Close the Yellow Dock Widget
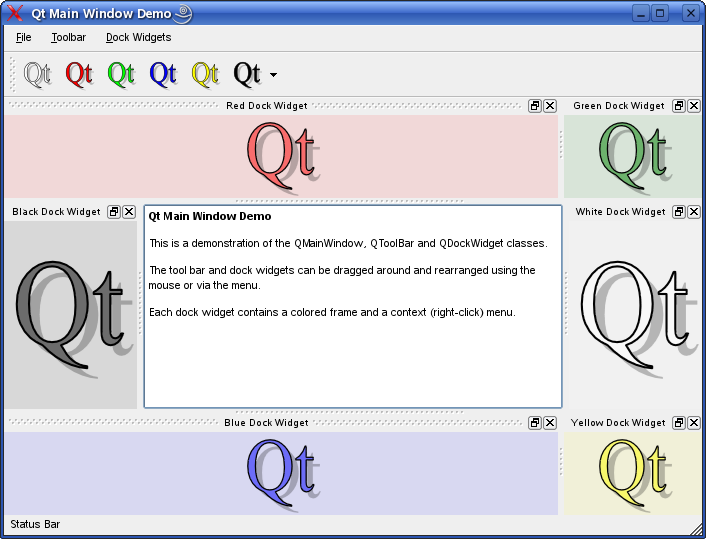Image resolution: width=706 pixels, height=539 pixels. coord(694,423)
